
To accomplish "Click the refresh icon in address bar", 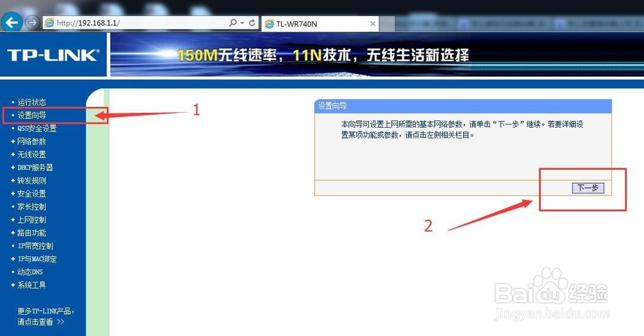I will [252, 23].
